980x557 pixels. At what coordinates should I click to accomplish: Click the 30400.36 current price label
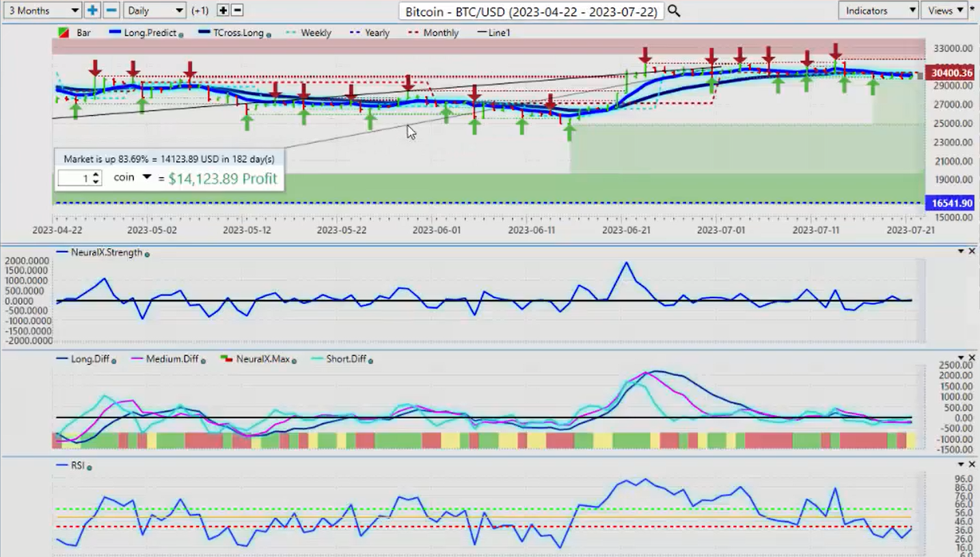(x=950, y=73)
